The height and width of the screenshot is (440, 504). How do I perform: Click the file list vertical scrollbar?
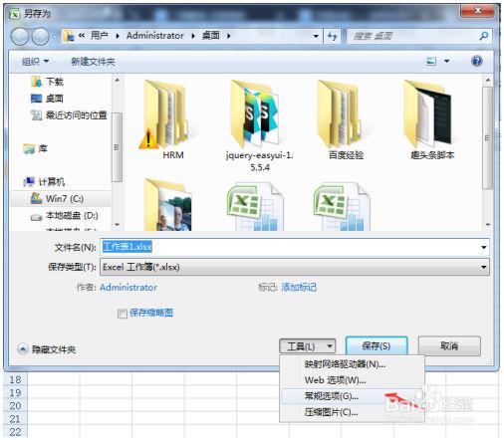point(488,152)
